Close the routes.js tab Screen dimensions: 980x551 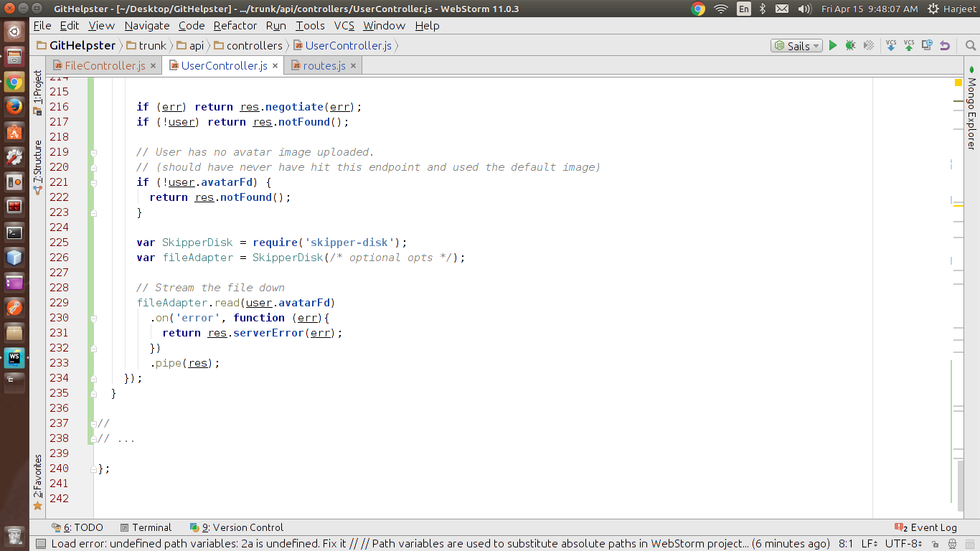pos(353,66)
